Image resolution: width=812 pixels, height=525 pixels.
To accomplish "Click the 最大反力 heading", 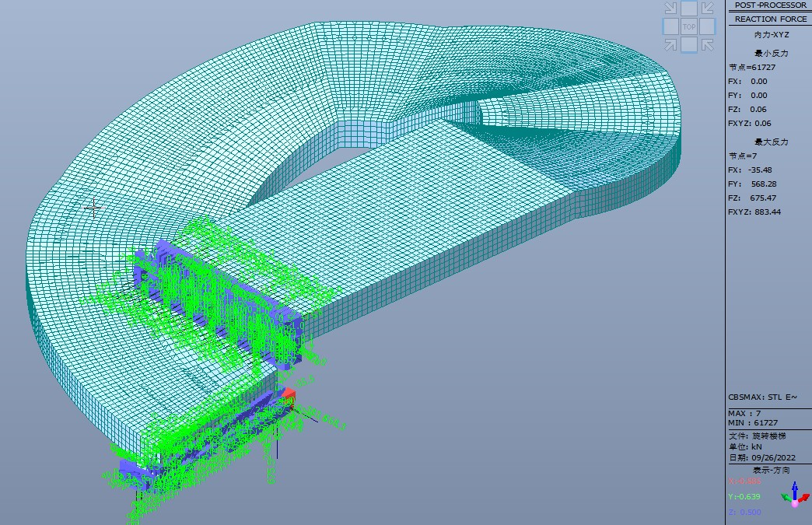I will tap(771, 142).
